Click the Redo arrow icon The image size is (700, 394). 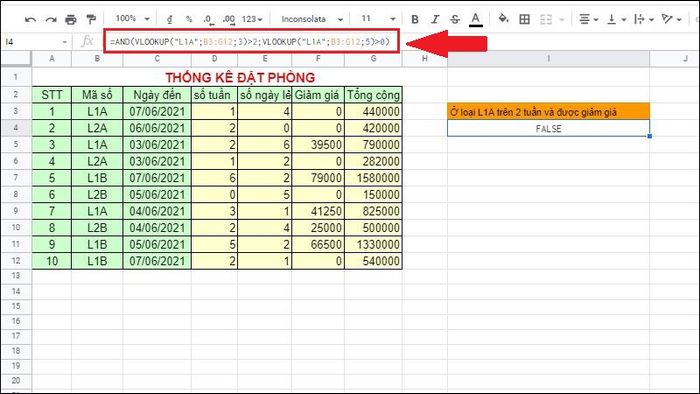coord(51,19)
